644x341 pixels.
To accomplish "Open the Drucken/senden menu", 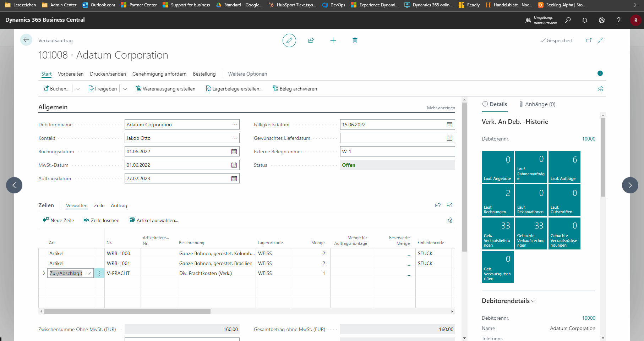I will 108,74.
